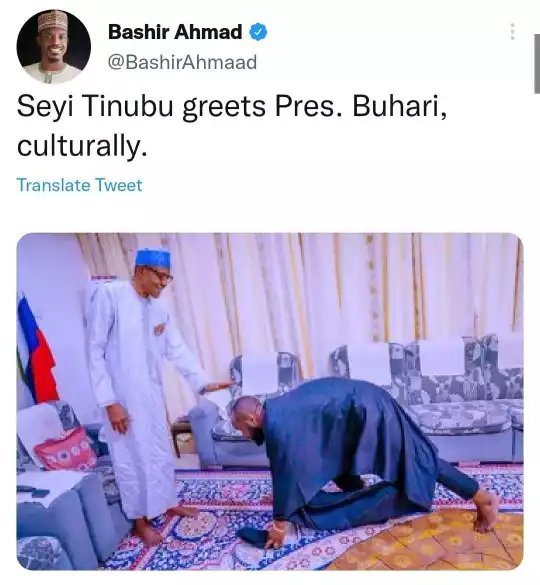Open the tweet's three-dot options menu
540x585 pixels.
(x=512, y=32)
